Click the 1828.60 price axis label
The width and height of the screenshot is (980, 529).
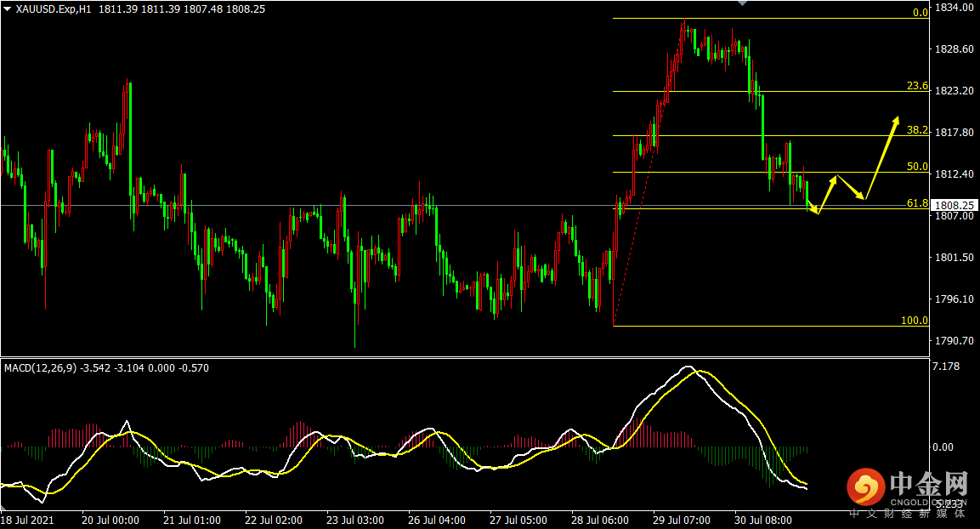[x=954, y=48]
